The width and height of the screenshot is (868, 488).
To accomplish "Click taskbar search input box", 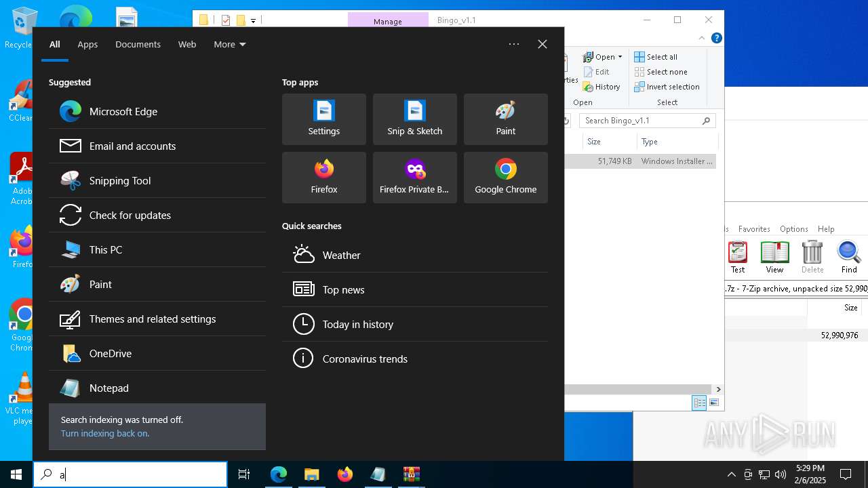I will pos(130,474).
